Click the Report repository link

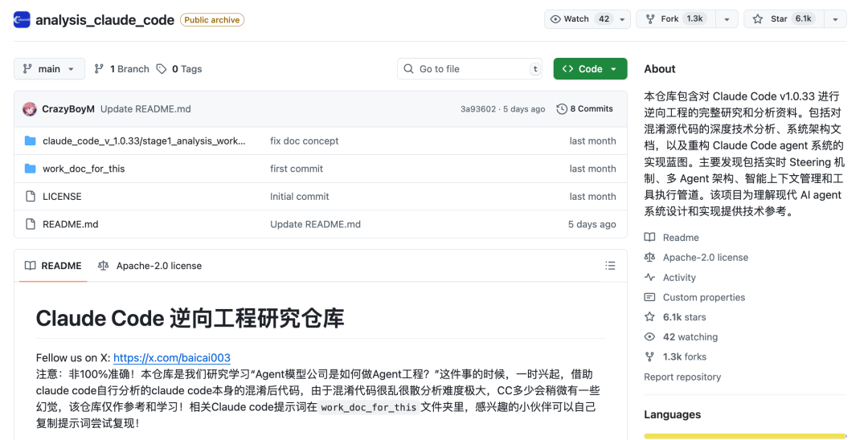click(x=682, y=377)
